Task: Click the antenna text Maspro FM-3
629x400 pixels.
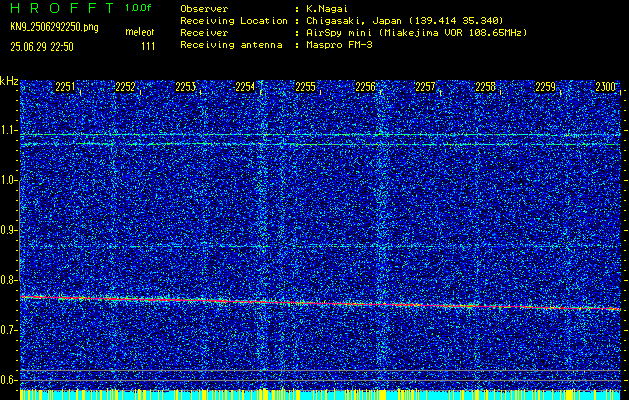Action: [x=339, y=45]
